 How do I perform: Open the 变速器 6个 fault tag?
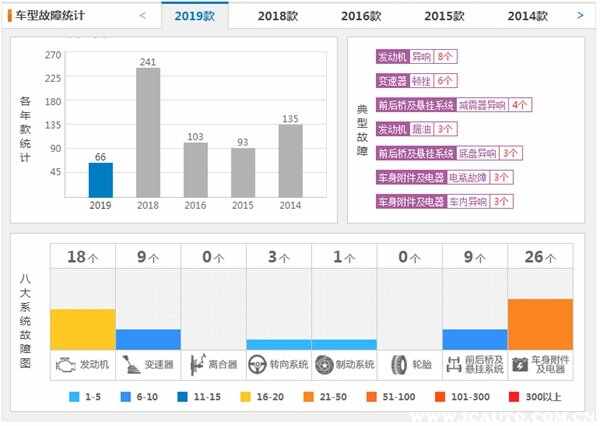point(416,81)
